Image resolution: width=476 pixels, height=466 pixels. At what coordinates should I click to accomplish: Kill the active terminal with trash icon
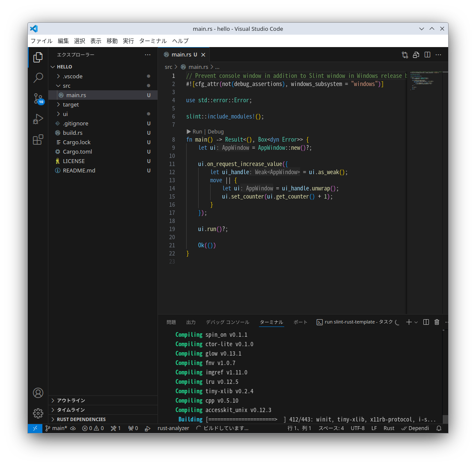pyautogui.click(x=437, y=322)
